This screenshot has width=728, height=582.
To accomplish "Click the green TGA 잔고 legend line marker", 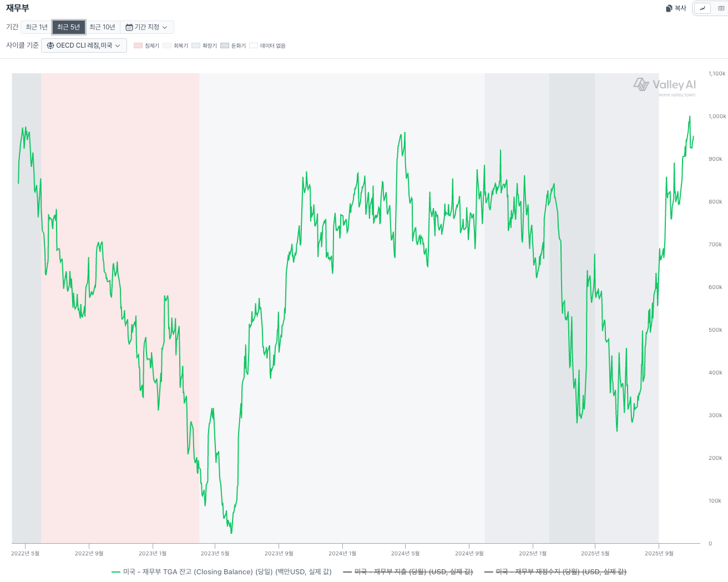I will tap(116, 571).
